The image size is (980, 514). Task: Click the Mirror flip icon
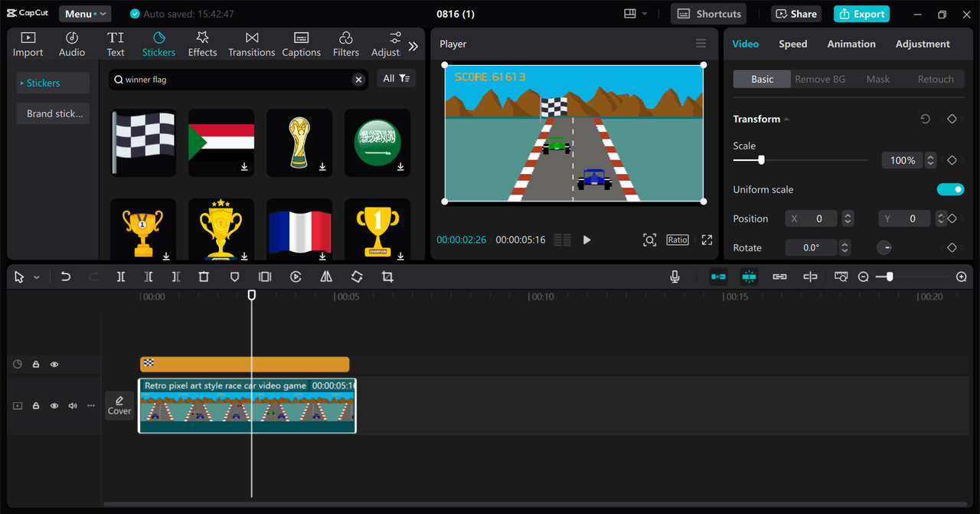(326, 277)
